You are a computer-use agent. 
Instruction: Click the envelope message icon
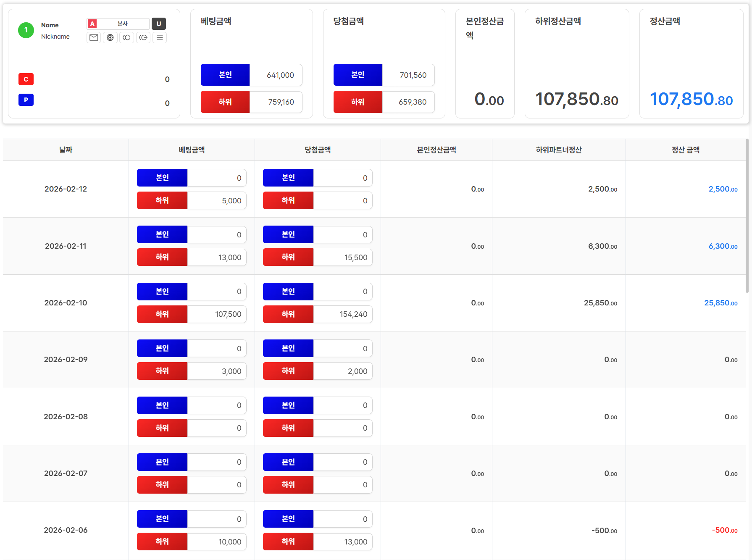(94, 38)
